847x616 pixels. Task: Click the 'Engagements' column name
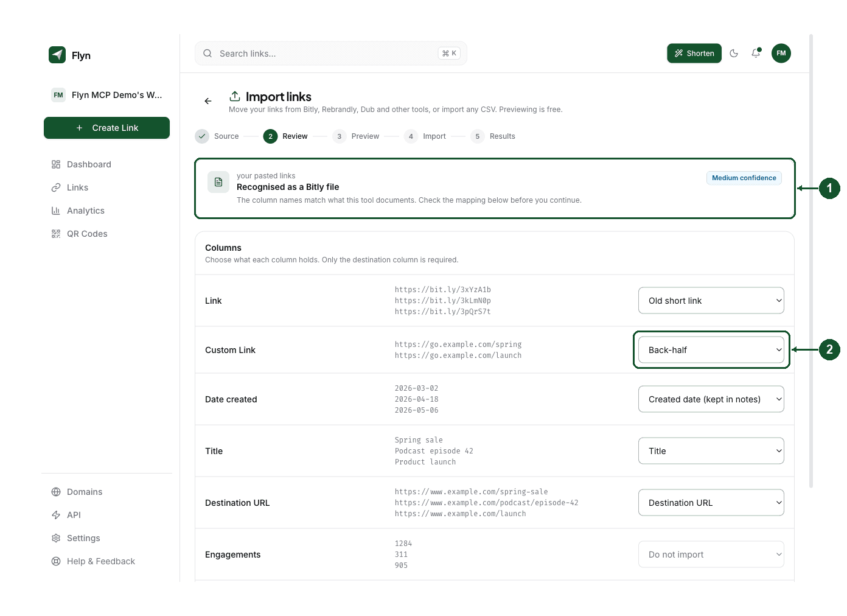[233, 555]
